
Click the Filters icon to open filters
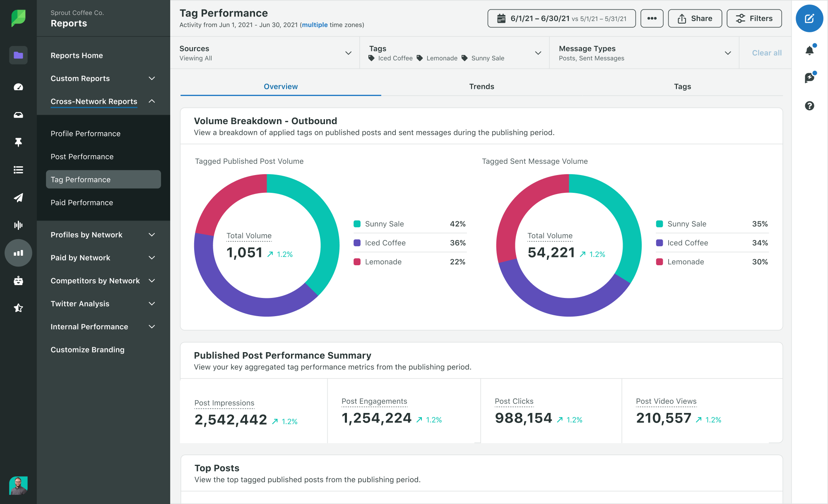tap(755, 18)
